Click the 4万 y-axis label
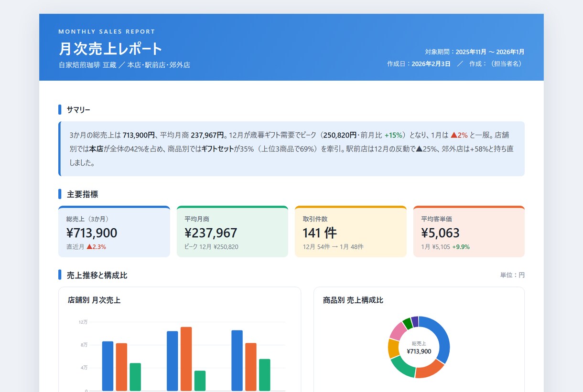Viewport: 583px width, 392px height. (x=84, y=368)
